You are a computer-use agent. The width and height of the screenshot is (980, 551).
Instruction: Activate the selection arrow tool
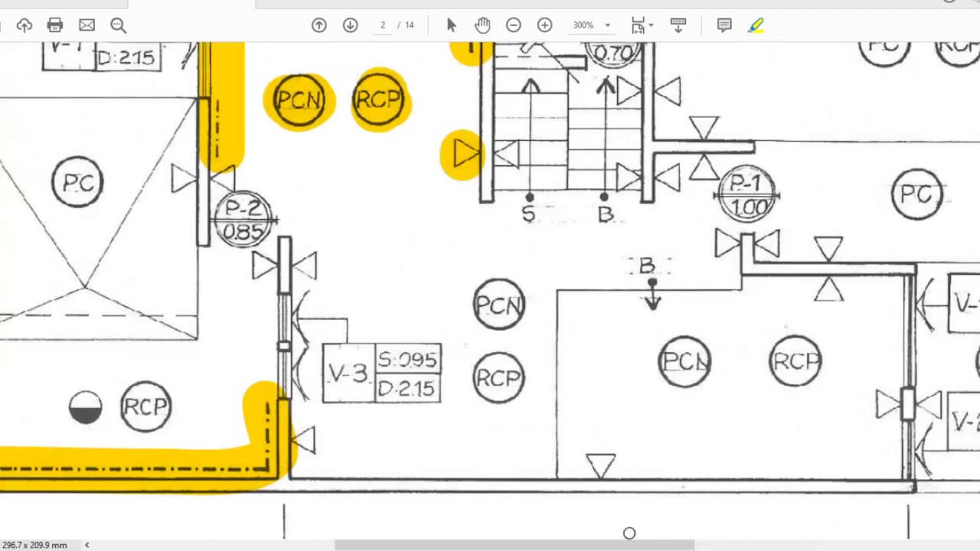pos(451,25)
